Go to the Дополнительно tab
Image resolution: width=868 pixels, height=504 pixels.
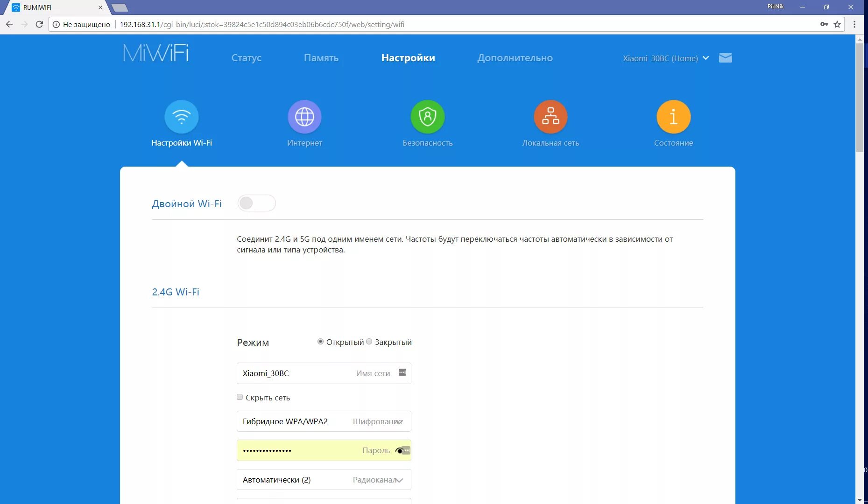click(515, 58)
